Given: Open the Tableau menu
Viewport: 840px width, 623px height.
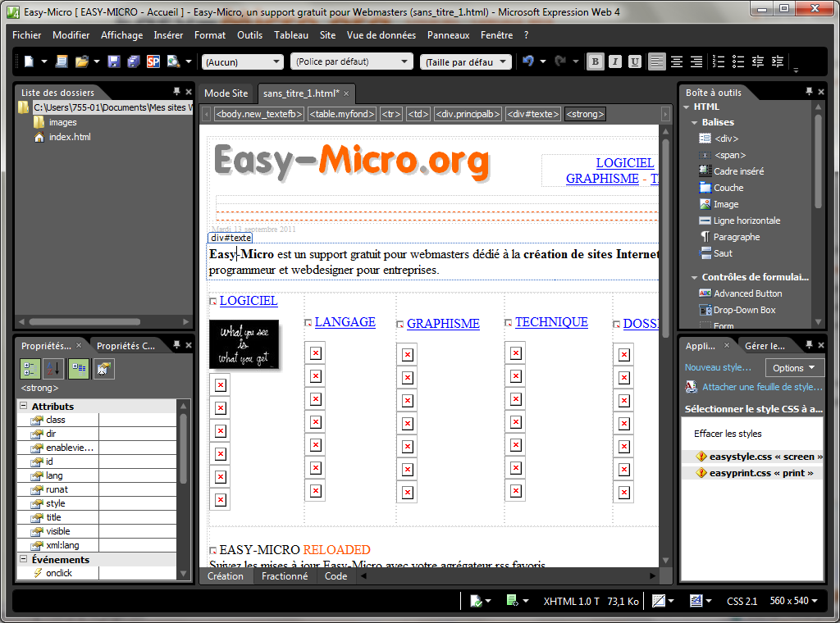Looking at the screenshot, I should [291, 34].
